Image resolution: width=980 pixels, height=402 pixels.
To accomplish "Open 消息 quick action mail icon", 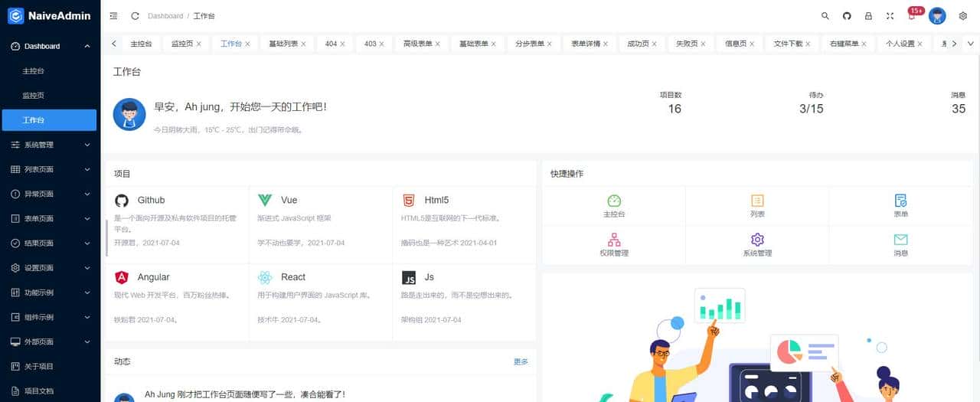I will 900,240.
